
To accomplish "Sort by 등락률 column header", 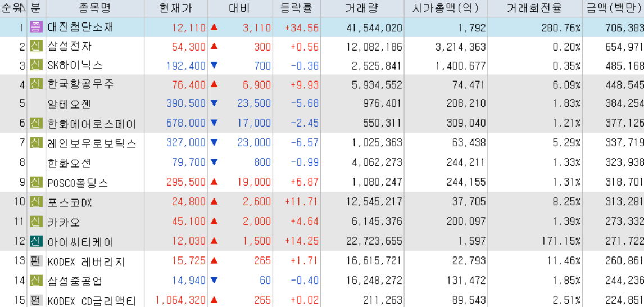I will click(296, 8).
